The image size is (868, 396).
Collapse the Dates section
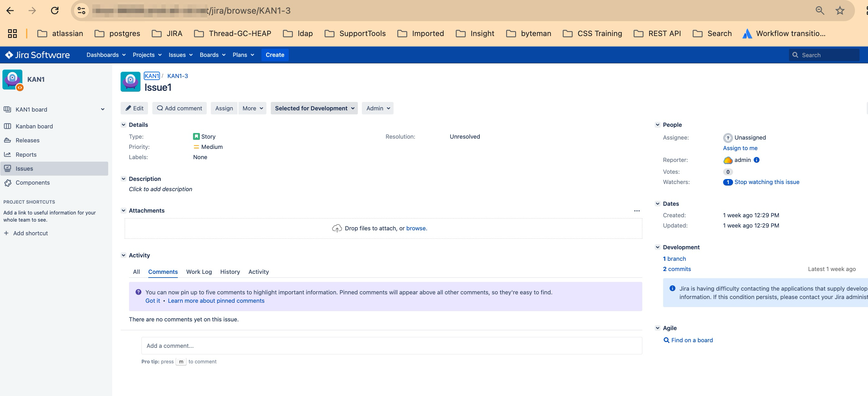pyautogui.click(x=658, y=204)
